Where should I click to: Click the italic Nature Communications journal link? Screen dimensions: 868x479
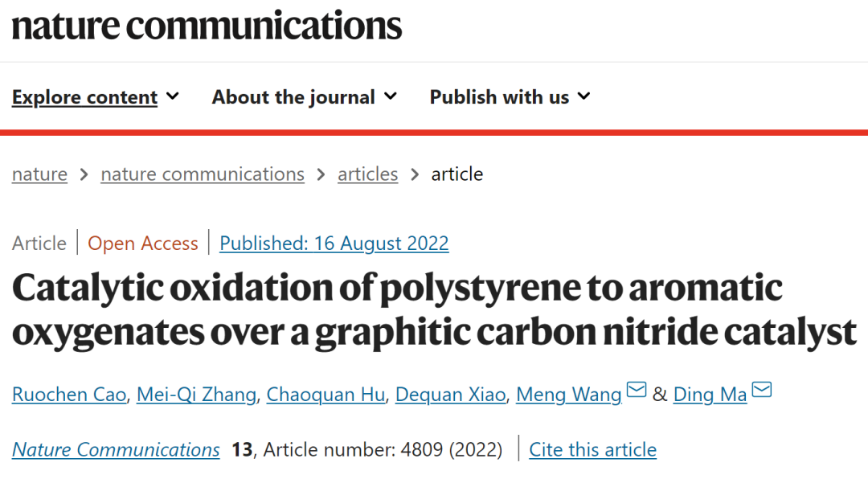click(116, 449)
